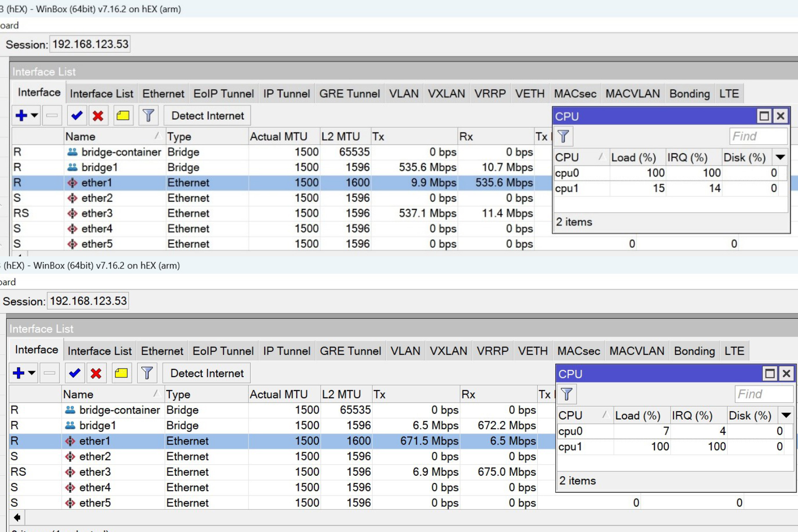Click the filter funnel in the top CPU panel
Screen dimensions: 798x532
coord(563,136)
